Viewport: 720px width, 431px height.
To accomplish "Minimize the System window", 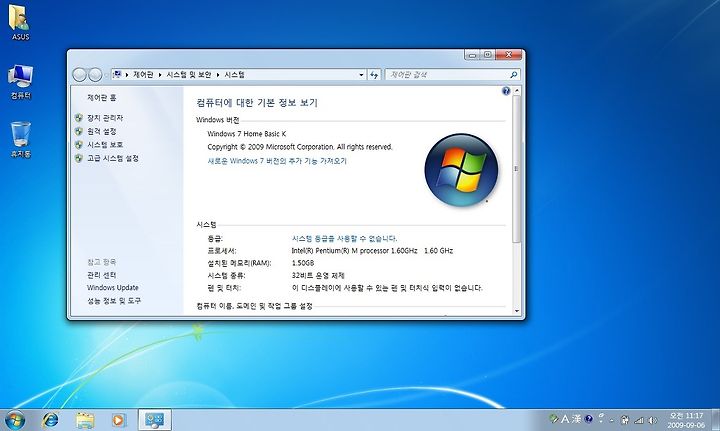I will coord(472,55).
